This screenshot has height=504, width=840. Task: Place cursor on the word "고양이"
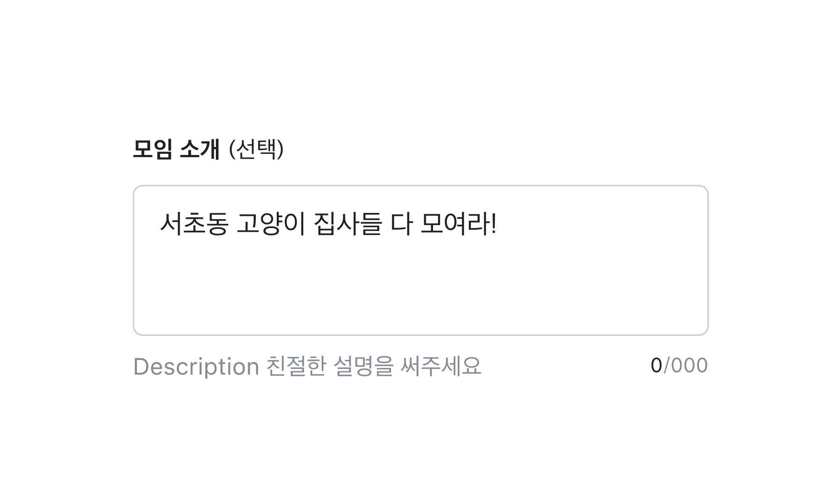click(271, 224)
